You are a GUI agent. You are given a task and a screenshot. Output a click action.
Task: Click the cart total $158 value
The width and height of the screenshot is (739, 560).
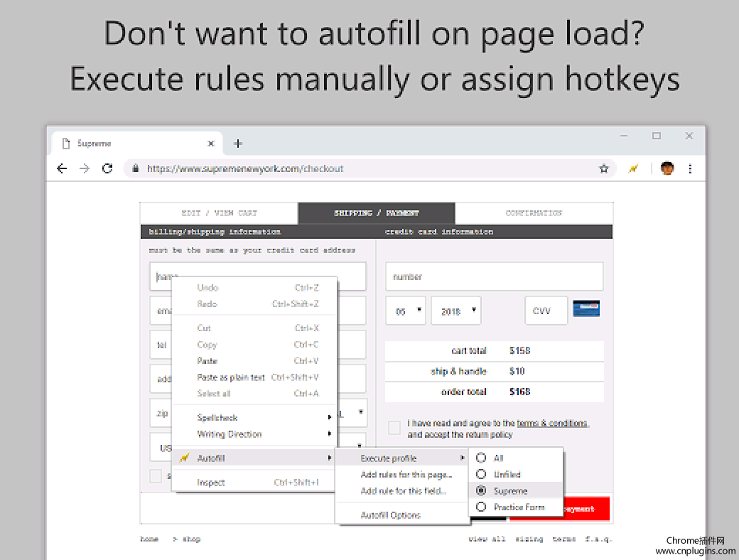pos(520,350)
